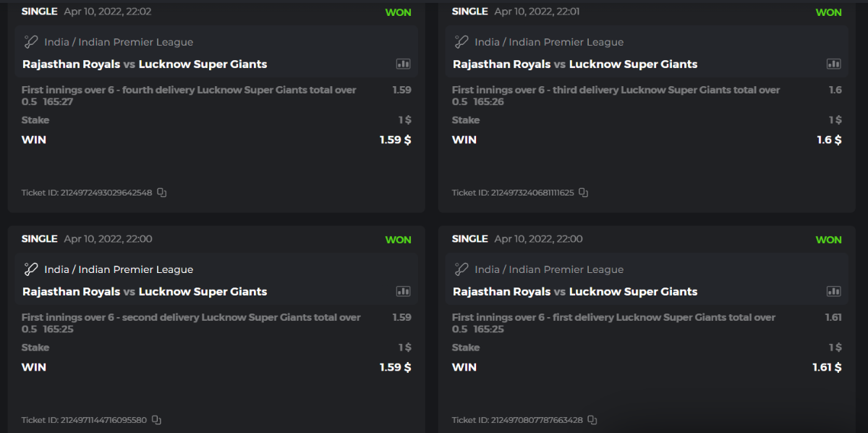
Task: Select India / Indian Premier League on second delivery bet
Action: click(119, 269)
